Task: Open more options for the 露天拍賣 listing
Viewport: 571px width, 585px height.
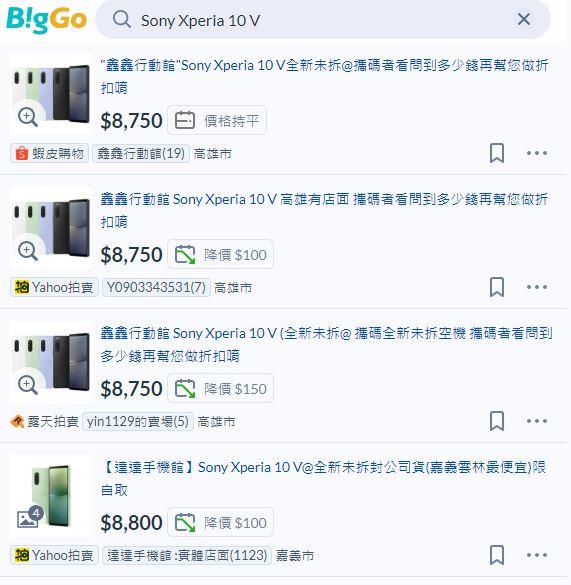Action: point(537,421)
